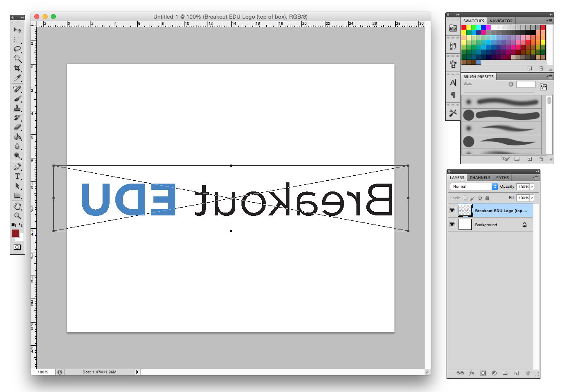Expand the tools panel to two columns
564x392 pixels.
click(x=22, y=17)
